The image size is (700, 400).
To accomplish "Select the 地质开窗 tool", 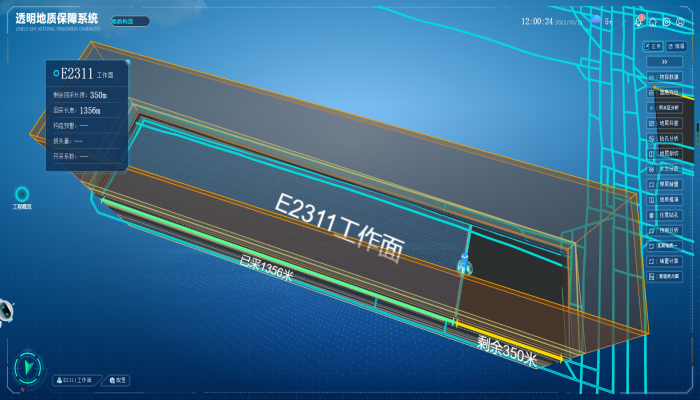I will [665, 123].
